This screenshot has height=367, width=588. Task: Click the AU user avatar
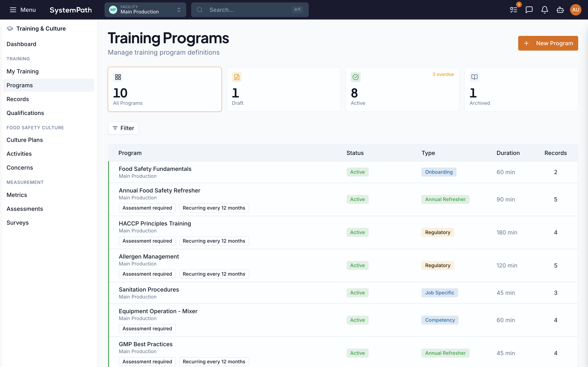[x=575, y=10]
